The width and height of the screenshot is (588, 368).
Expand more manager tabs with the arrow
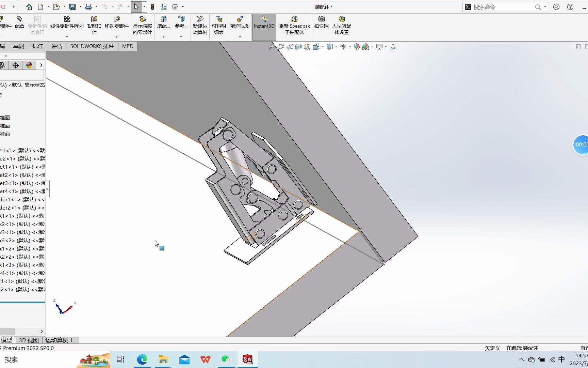[42, 65]
